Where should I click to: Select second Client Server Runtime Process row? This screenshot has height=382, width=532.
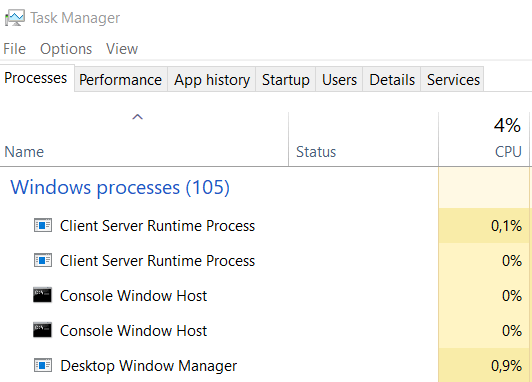click(x=265, y=260)
